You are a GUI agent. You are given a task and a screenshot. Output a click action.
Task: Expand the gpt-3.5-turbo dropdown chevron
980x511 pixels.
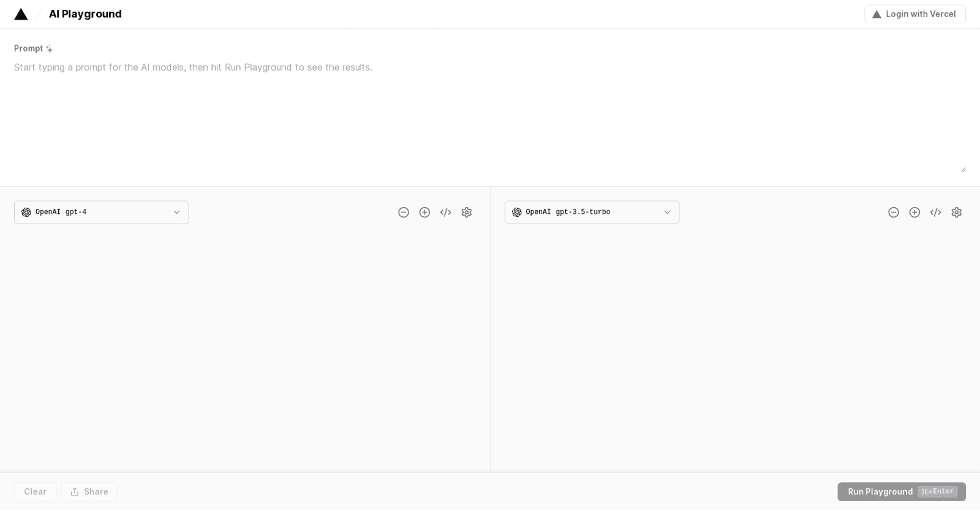click(667, 213)
